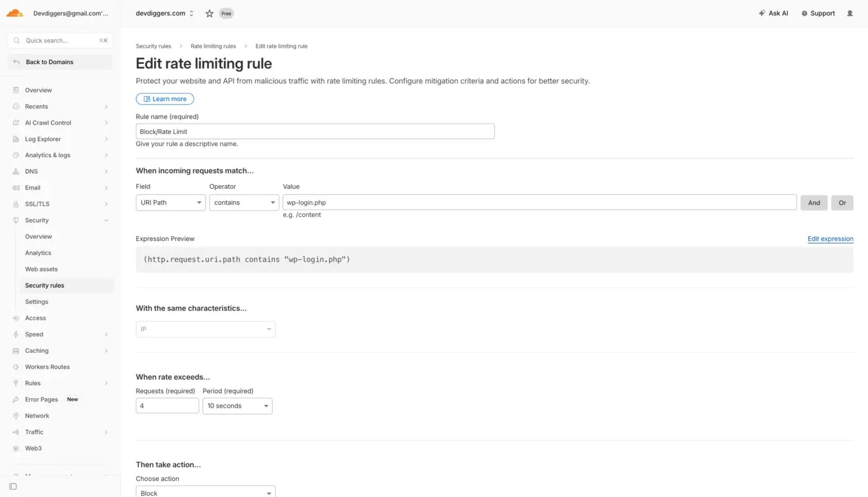The image size is (868, 497).
Task: Click the Email envelope icon
Action: [16, 188]
